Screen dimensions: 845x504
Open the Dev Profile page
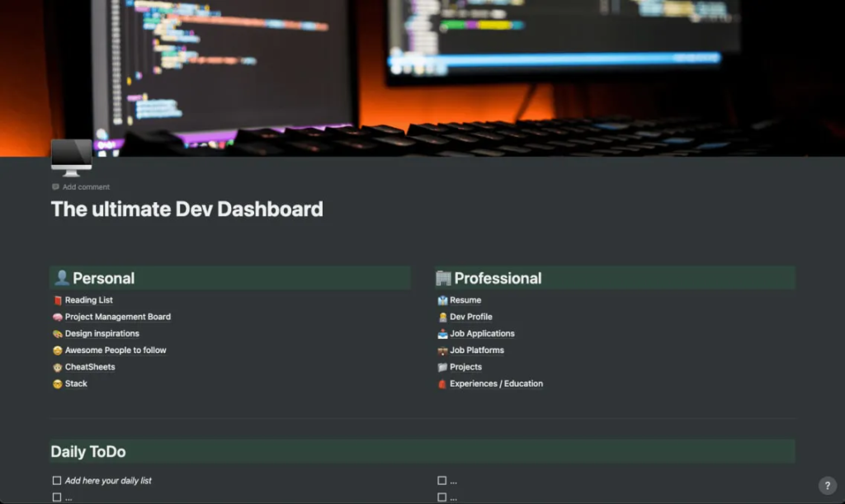471,317
